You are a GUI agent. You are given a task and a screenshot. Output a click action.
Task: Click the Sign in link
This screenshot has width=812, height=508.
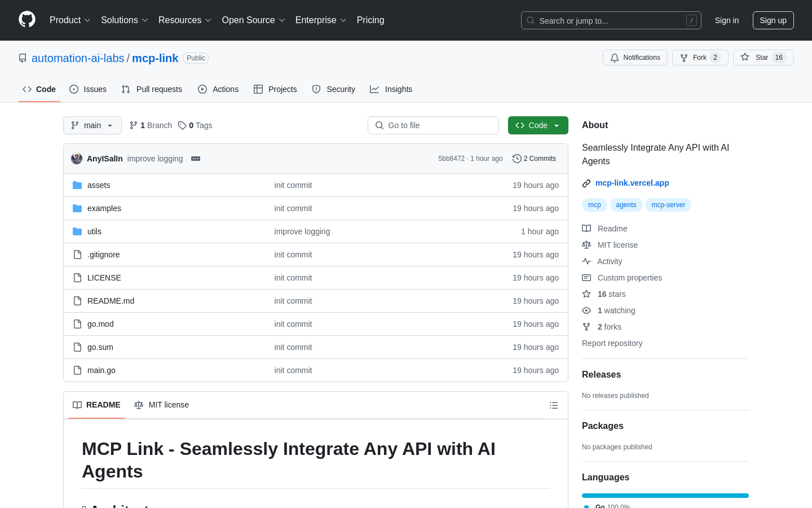point(727,20)
